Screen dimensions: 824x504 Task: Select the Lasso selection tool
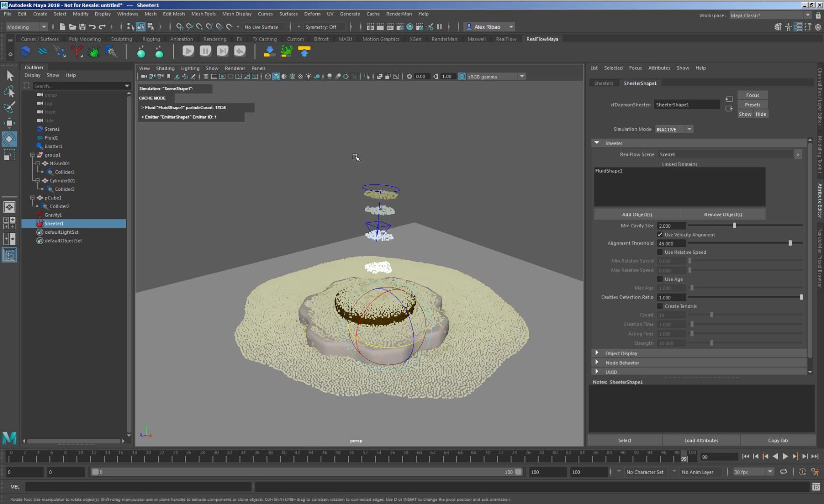(x=9, y=92)
